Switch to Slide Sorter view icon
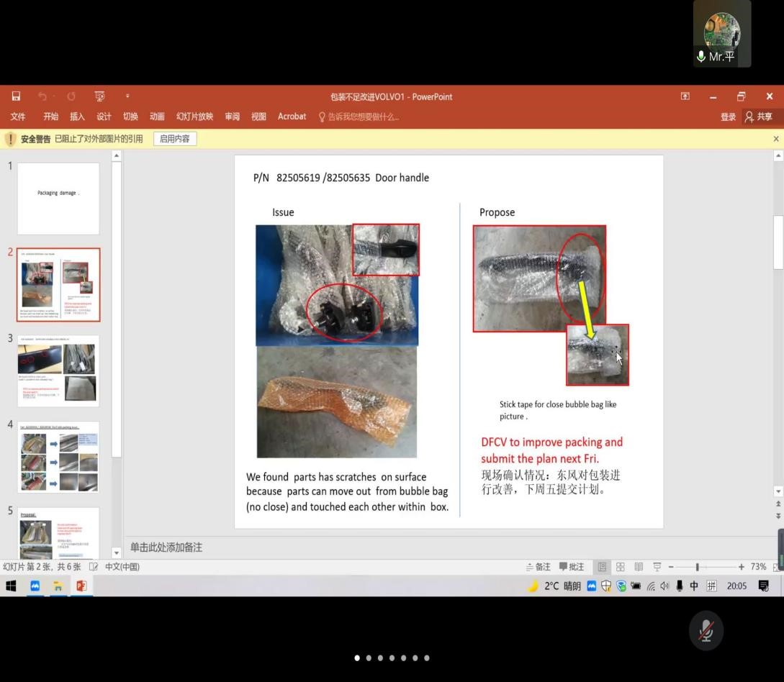This screenshot has width=784, height=682. coord(621,567)
